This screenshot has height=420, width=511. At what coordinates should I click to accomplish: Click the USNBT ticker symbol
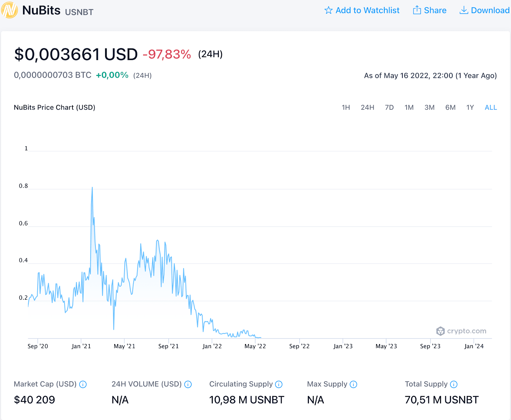coord(79,12)
